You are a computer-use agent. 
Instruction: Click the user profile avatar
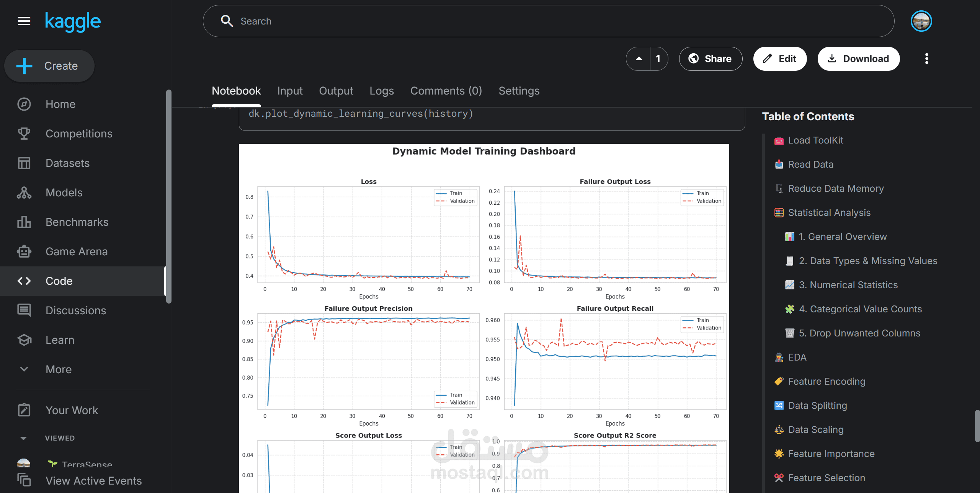[921, 21]
